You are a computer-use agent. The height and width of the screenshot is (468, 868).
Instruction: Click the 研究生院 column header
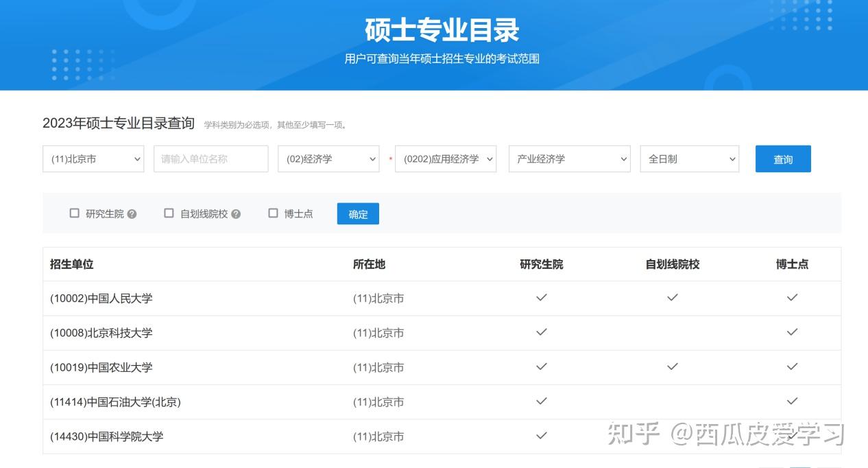pos(542,264)
